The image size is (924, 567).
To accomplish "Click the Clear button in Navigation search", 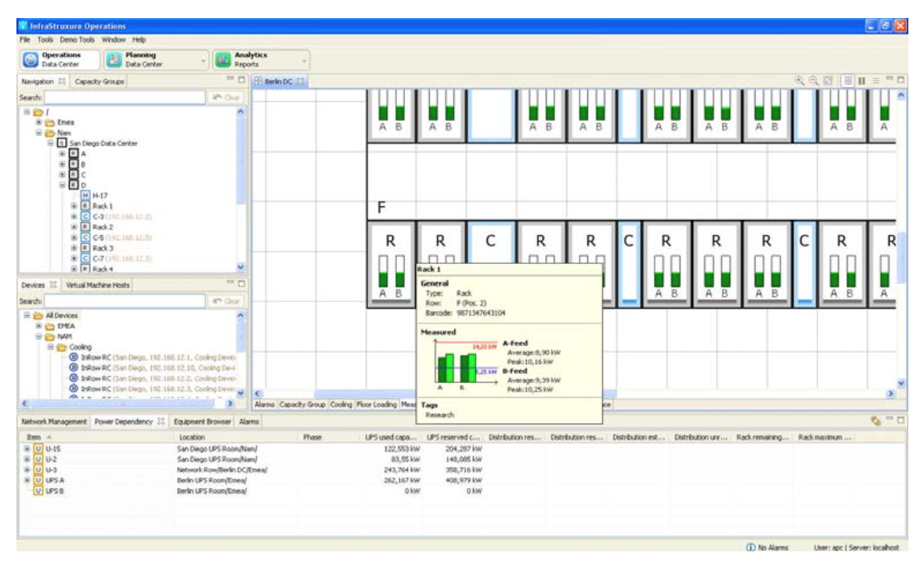I will click(226, 98).
